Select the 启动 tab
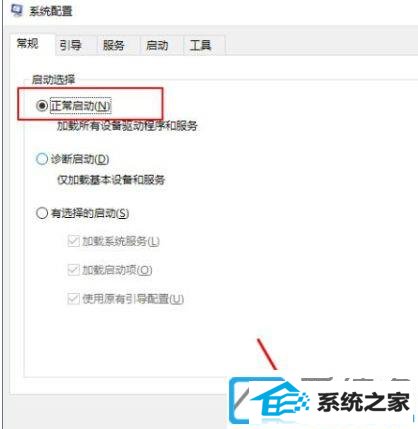 click(x=157, y=45)
